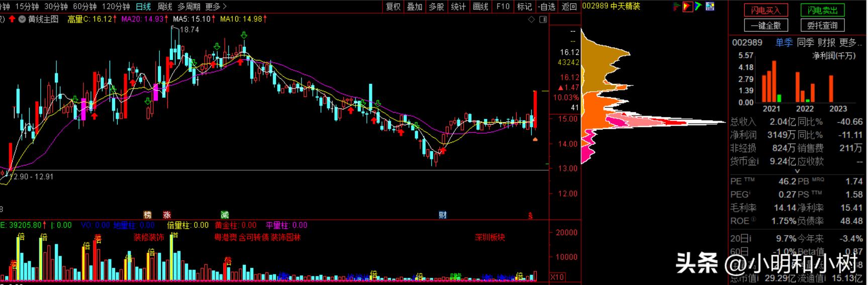Click the 委托查询 order query button

click(823, 25)
